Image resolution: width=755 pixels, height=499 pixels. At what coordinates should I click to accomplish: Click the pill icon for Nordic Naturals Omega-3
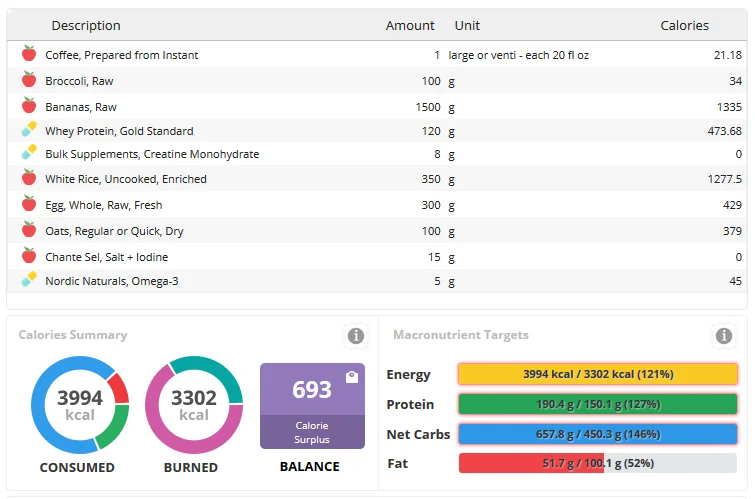(29, 279)
